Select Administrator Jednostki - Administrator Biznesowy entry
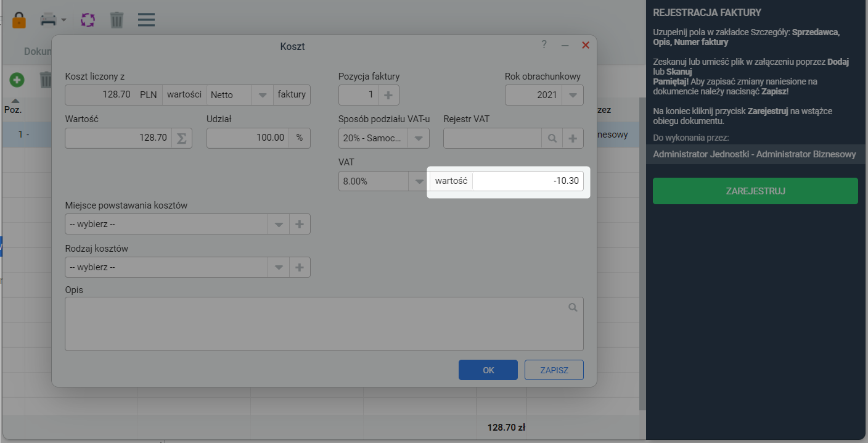The height and width of the screenshot is (443, 868). click(x=755, y=154)
